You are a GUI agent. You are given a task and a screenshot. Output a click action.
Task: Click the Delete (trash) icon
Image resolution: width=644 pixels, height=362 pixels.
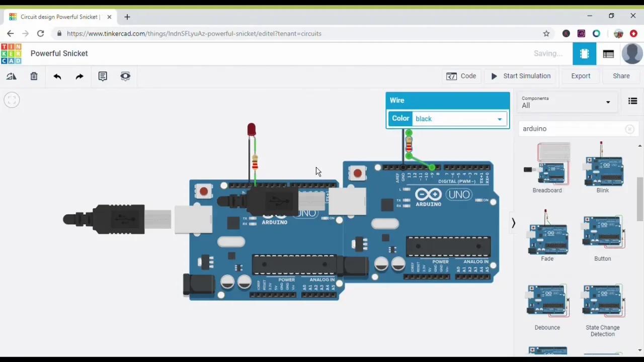pos(34,76)
